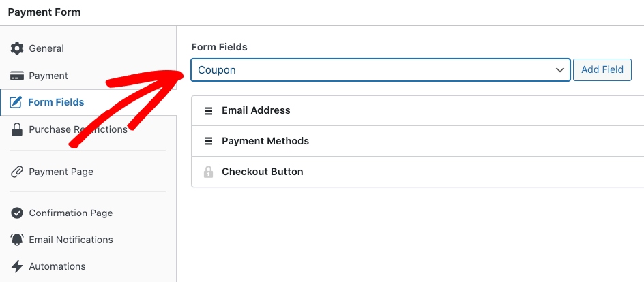Open the Coupon field type dropdown

click(x=380, y=69)
